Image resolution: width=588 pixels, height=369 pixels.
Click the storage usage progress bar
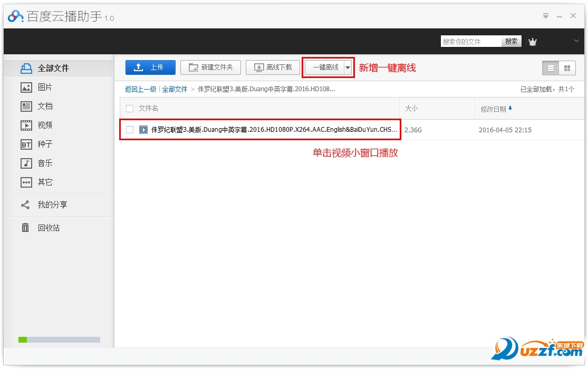[x=59, y=340]
